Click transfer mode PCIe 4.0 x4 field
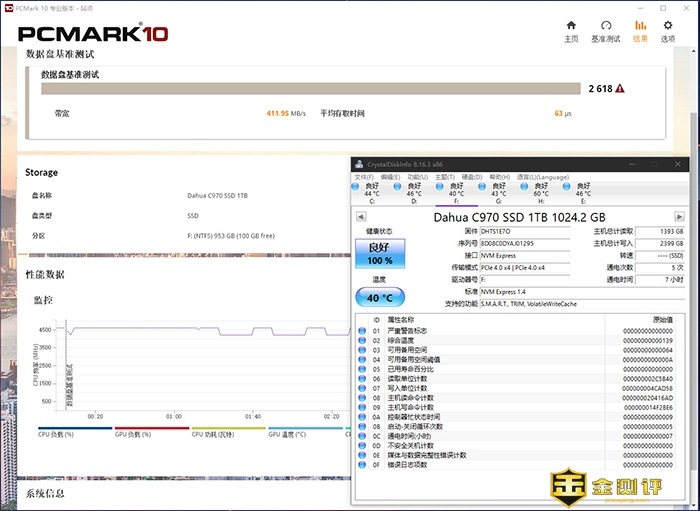 coord(525,268)
